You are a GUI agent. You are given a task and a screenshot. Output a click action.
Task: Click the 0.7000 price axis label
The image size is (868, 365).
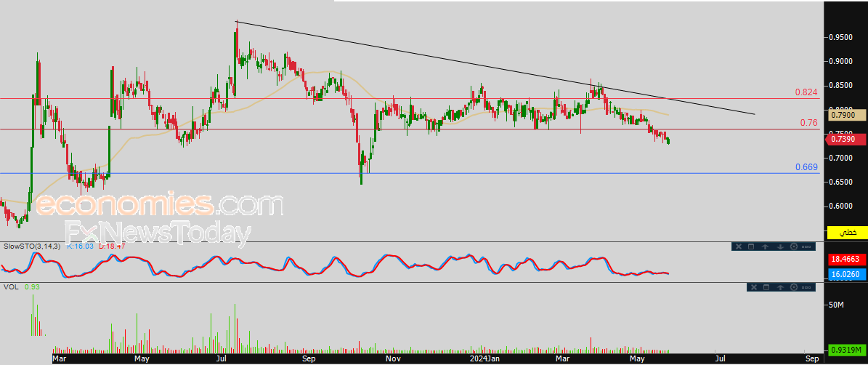(840, 159)
